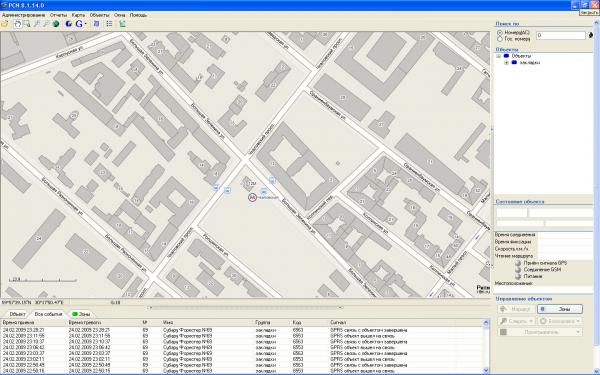Select event row received at 23:28:21
The width and height of the screenshot is (600, 375).
(242, 330)
